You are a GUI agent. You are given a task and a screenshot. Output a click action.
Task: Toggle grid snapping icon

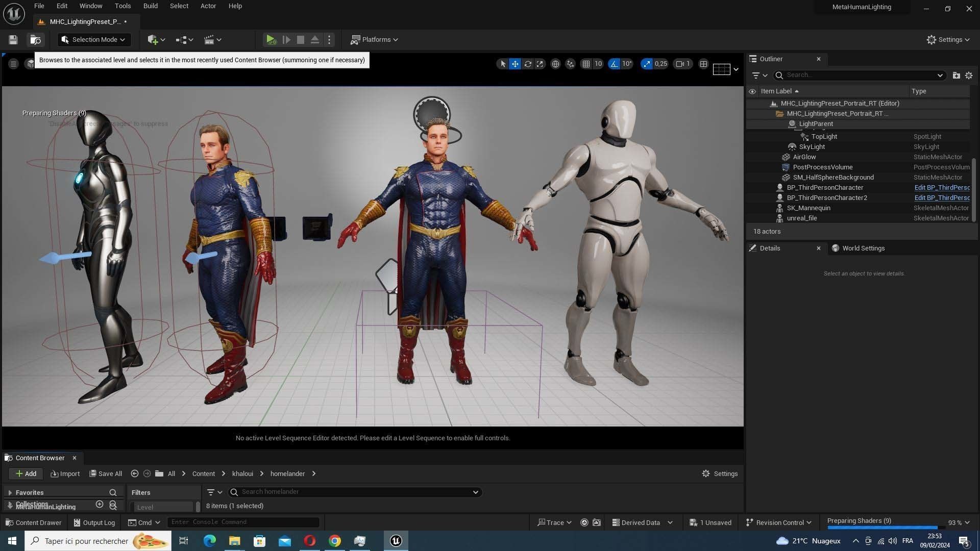click(586, 64)
